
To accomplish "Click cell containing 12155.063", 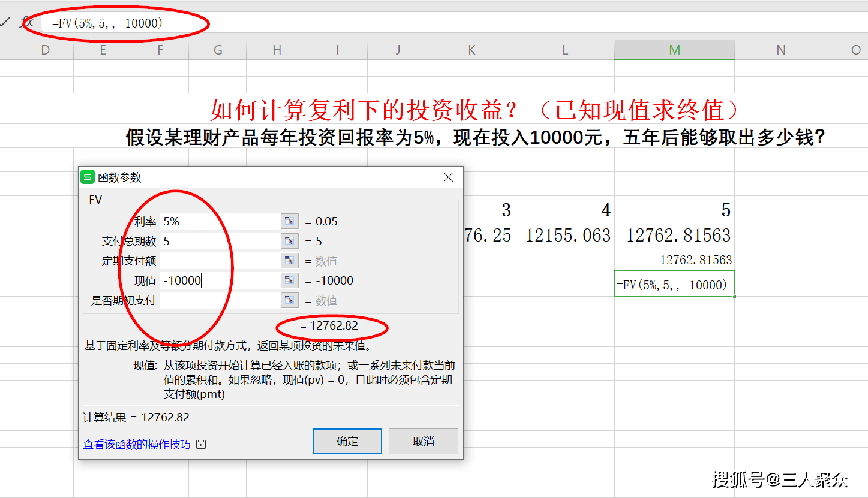I will point(565,235).
